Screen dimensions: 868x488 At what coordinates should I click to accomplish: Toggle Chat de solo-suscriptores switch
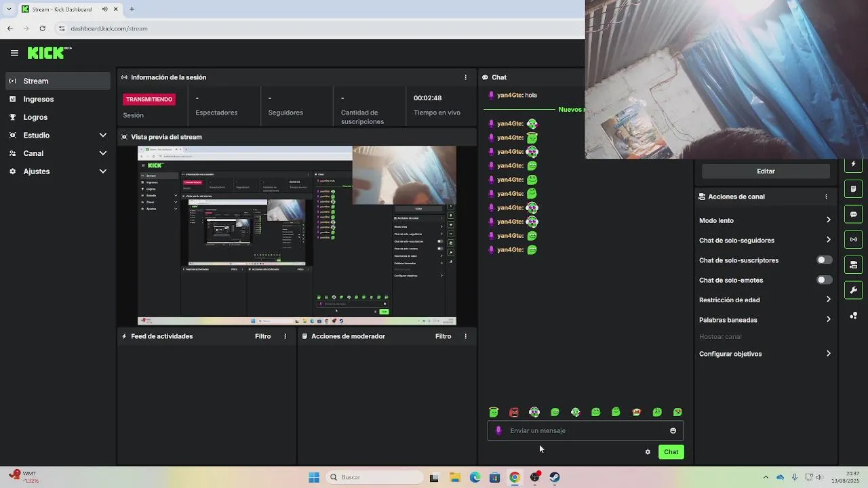pos(824,260)
